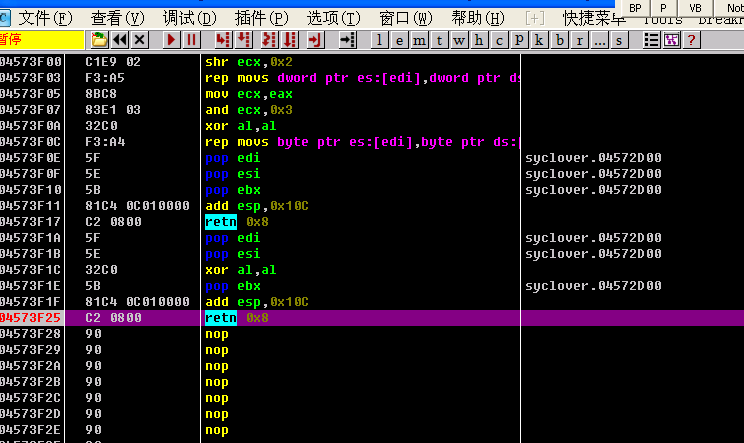The image size is (744, 443).
Task: Show Breakpoints window with B button
Action: (x=560, y=39)
